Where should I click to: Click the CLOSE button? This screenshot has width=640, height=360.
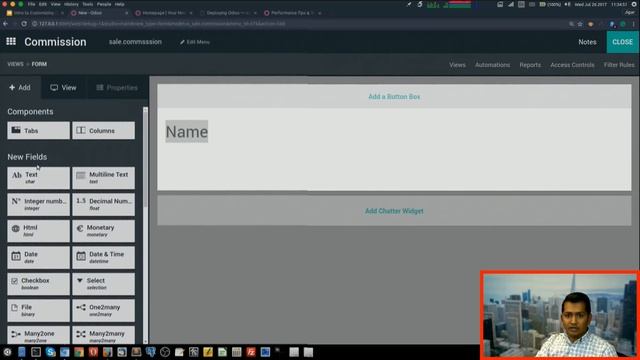tap(622, 42)
